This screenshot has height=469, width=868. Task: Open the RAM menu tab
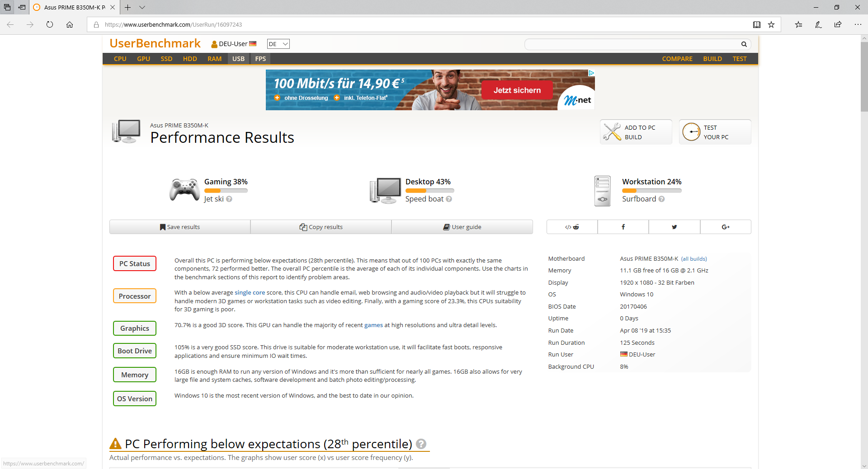[214, 59]
